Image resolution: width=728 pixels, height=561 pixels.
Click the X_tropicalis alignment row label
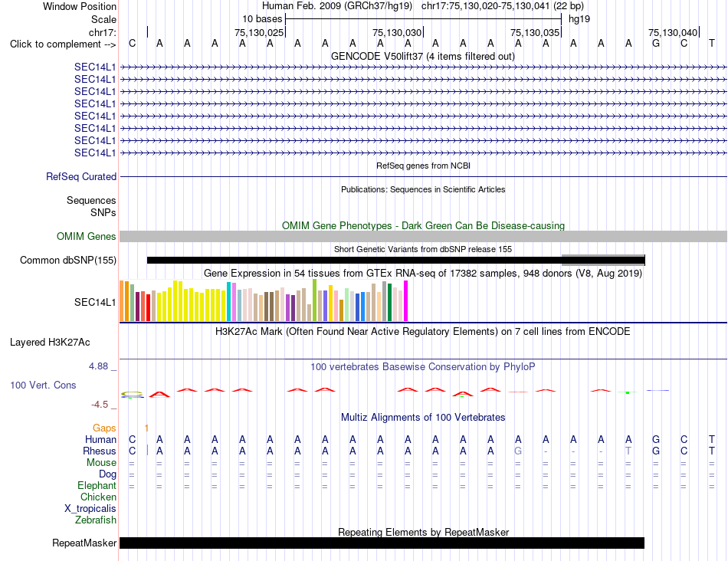(x=90, y=509)
